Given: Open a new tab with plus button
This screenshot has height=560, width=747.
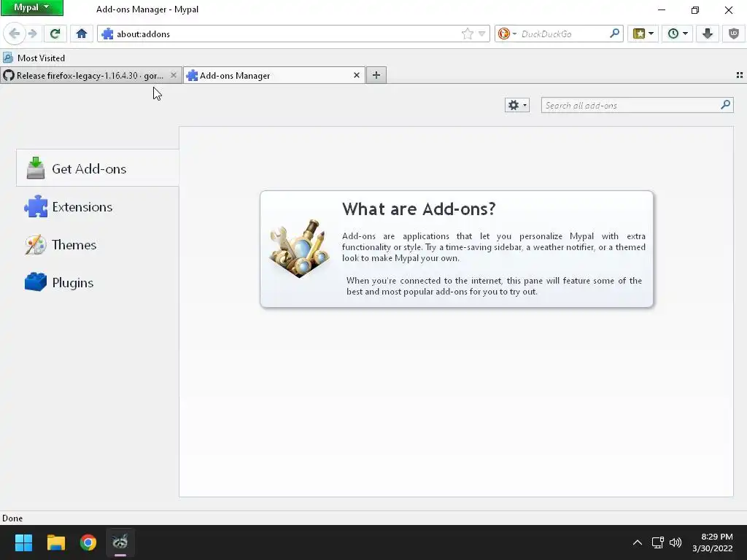Looking at the screenshot, I should point(376,75).
